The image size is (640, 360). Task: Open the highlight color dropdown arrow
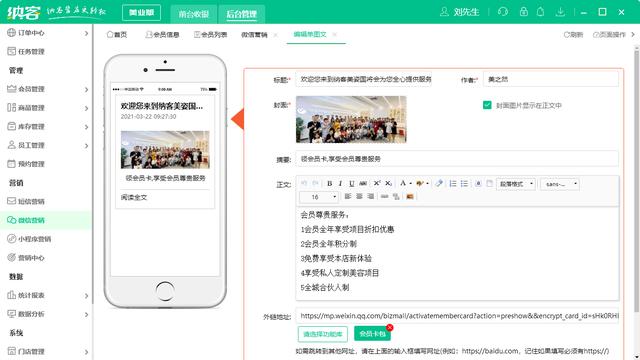tap(427, 184)
